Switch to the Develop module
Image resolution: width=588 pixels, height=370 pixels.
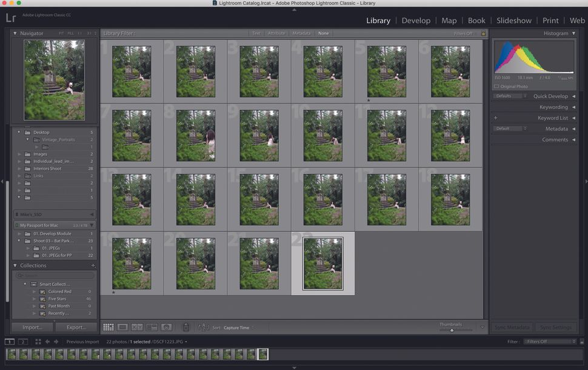coord(416,20)
